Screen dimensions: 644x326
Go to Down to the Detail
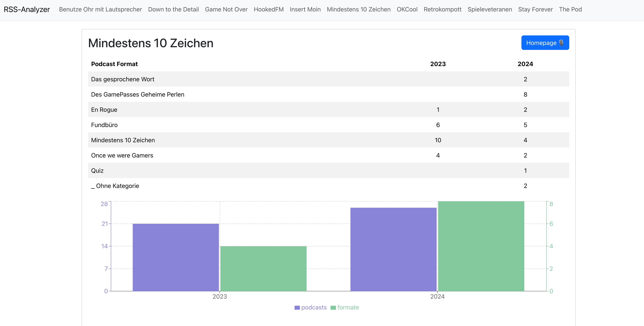click(x=173, y=10)
